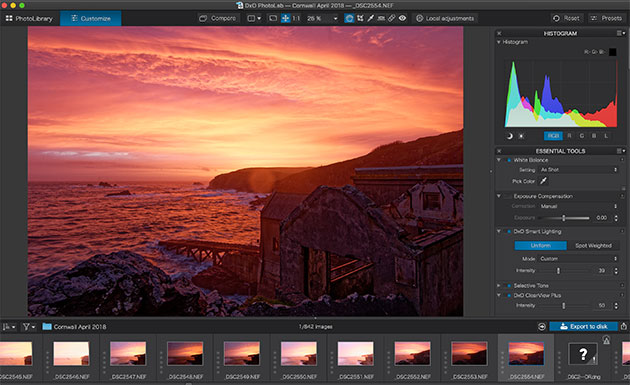This screenshot has width=630, height=385.
Task: Toggle Selective Tone on/off
Action: point(509,285)
